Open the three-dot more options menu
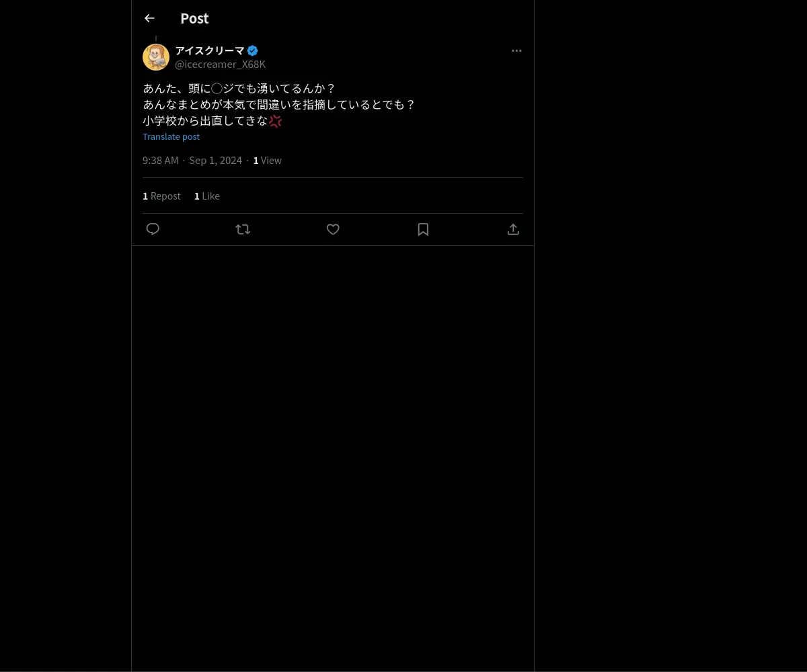 pyautogui.click(x=516, y=50)
